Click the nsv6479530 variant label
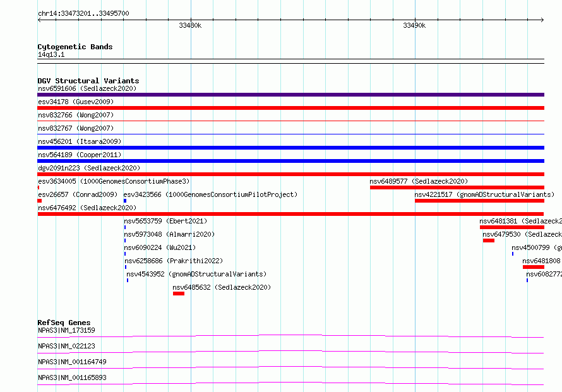The image size is (562, 392). coord(522,234)
